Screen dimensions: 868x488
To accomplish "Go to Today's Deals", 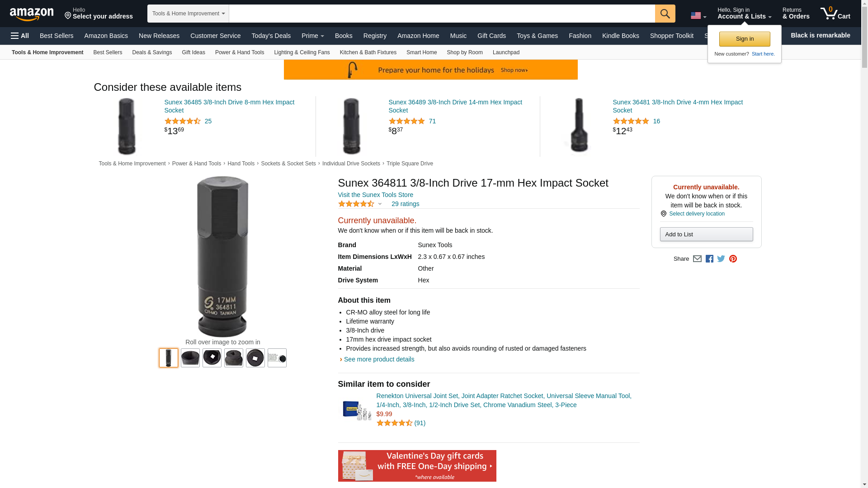I will [x=271, y=36].
